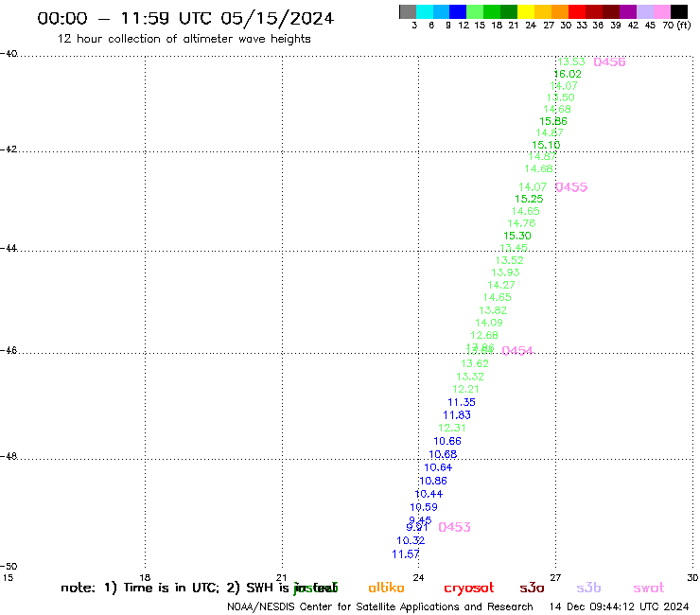The width and height of the screenshot is (700, 615).
Task: Select the purple swatch in the color scale
Action: click(x=626, y=11)
